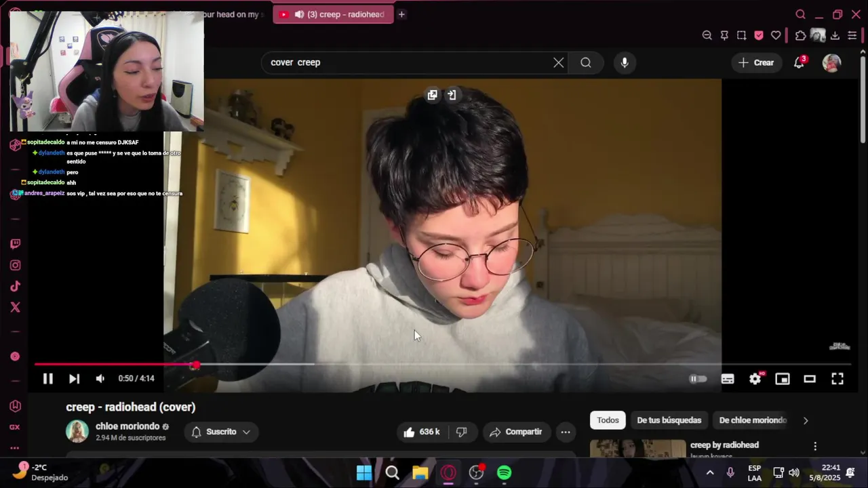
Task: Switch to miniplayer mode
Action: point(783,379)
